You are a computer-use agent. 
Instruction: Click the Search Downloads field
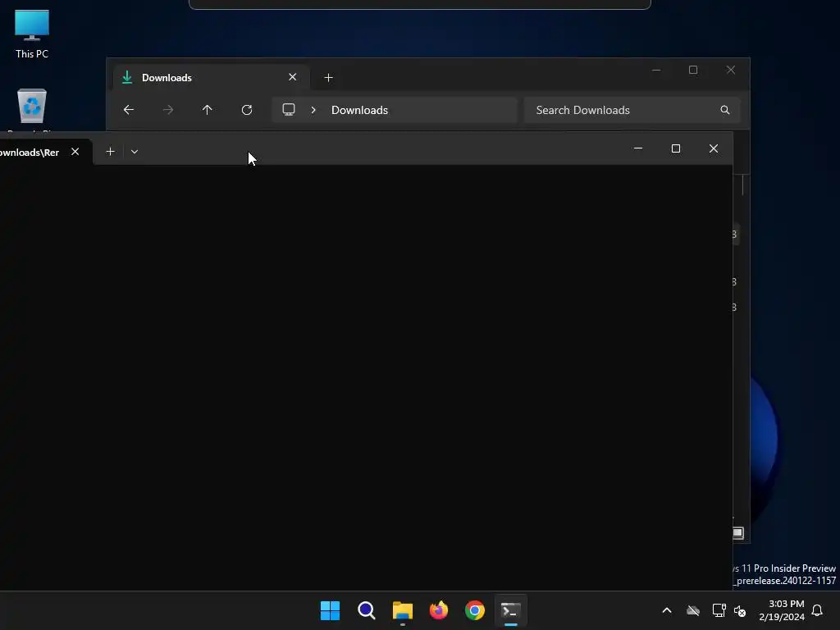(x=632, y=110)
